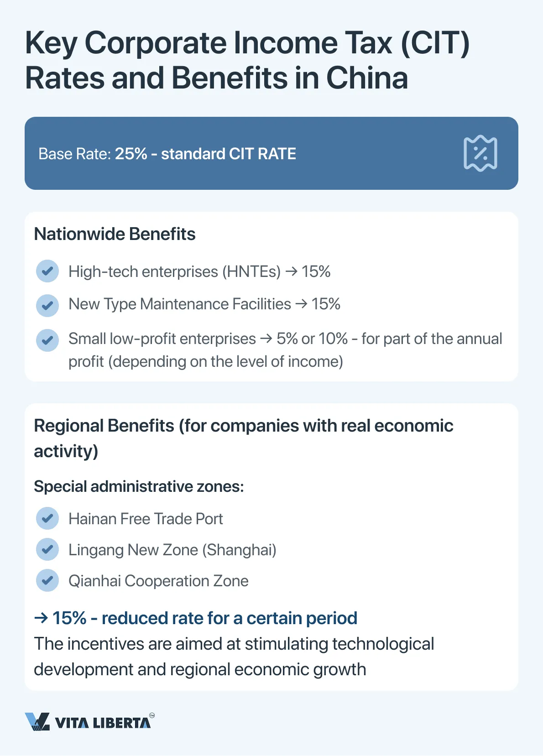Click the checkmark beside New Type Maintenance Facilities
This screenshot has height=756, width=543.
[x=47, y=305]
